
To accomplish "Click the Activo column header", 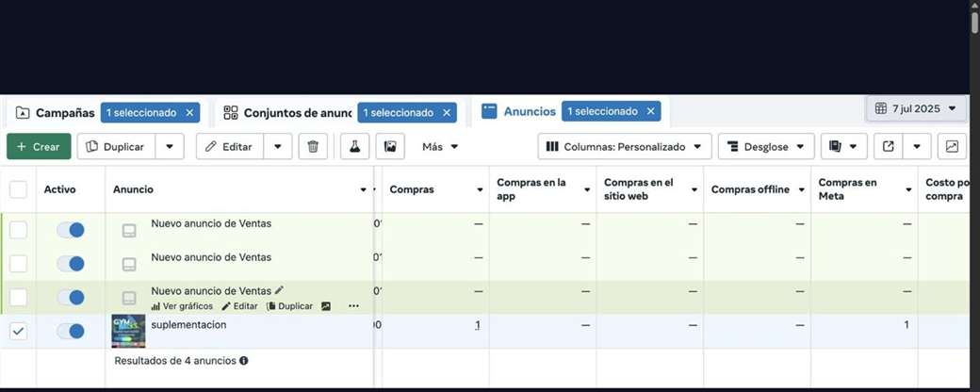I will 59,189.
